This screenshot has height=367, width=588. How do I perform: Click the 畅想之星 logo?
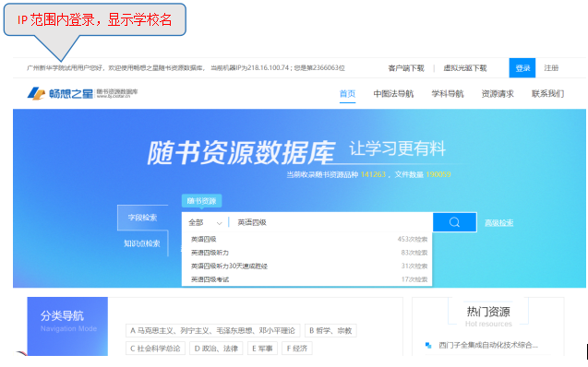click(82, 93)
